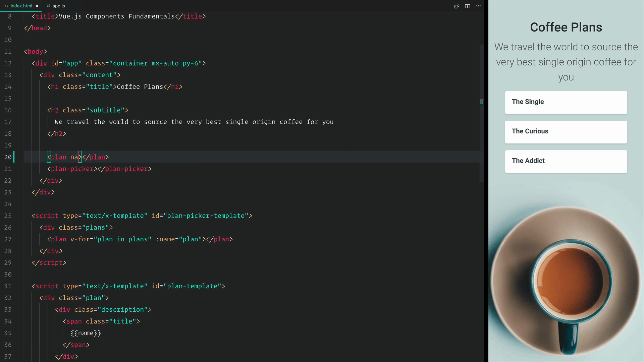Open the changes preview icon in editor toolbar
The height and width of the screenshot is (362, 644).
(x=457, y=6)
